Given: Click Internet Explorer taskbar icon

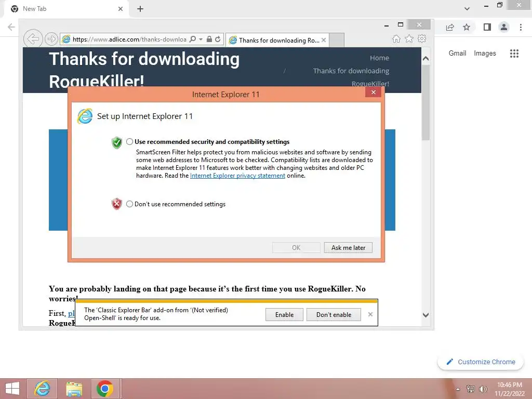Looking at the screenshot, I should click(x=42, y=389).
